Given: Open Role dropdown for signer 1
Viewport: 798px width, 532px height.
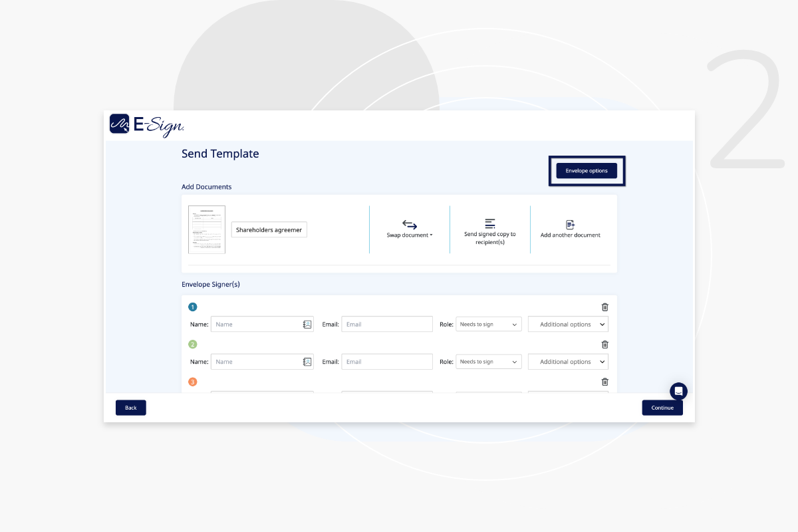Looking at the screenshot, I should (x=489, y=324).
